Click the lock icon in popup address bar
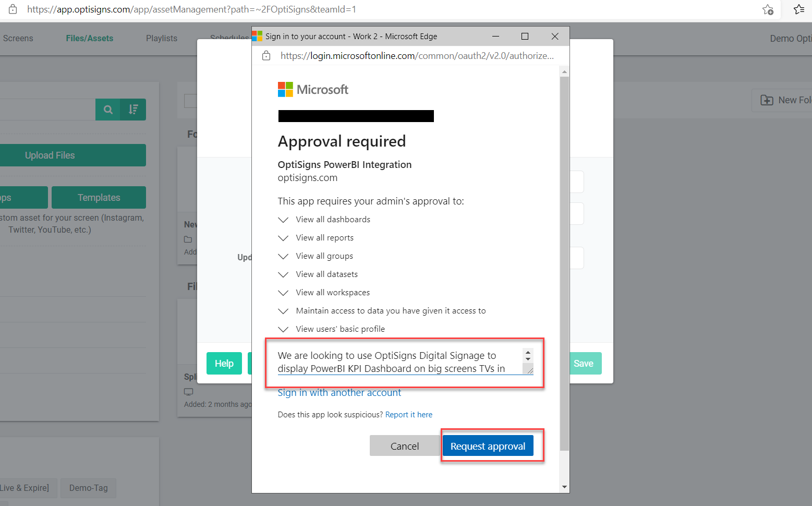 coord(266,56)
